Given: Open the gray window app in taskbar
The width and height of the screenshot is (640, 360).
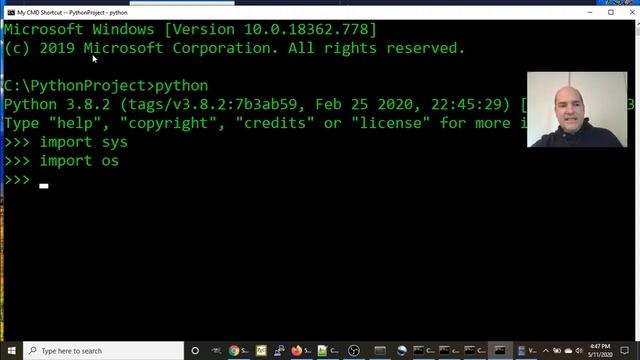Looking at the screenshot, I should (x=380, y=351).
